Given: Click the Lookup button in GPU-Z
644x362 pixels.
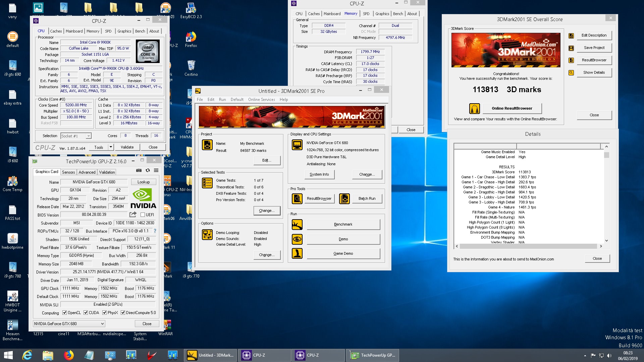Looking at the screenshot, I should [x=144, y=182].
